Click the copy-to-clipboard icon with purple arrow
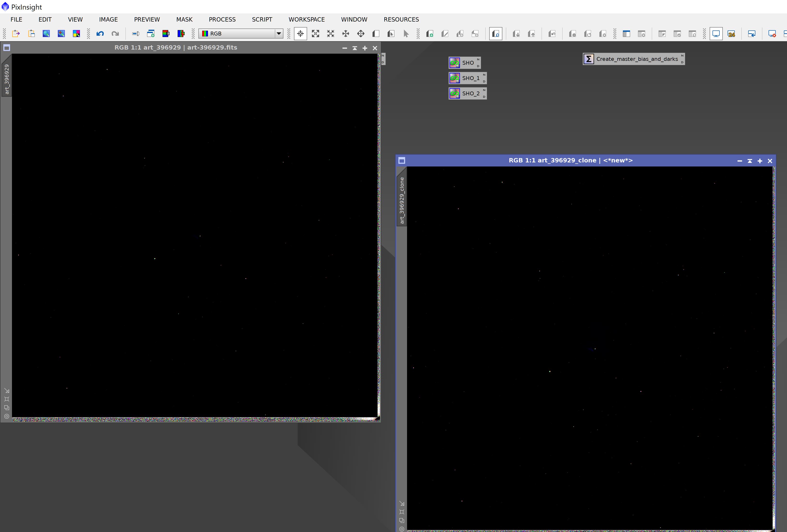The height and width of the screenshot is (532, 787). pyautogui.click(x=16, y=34)
